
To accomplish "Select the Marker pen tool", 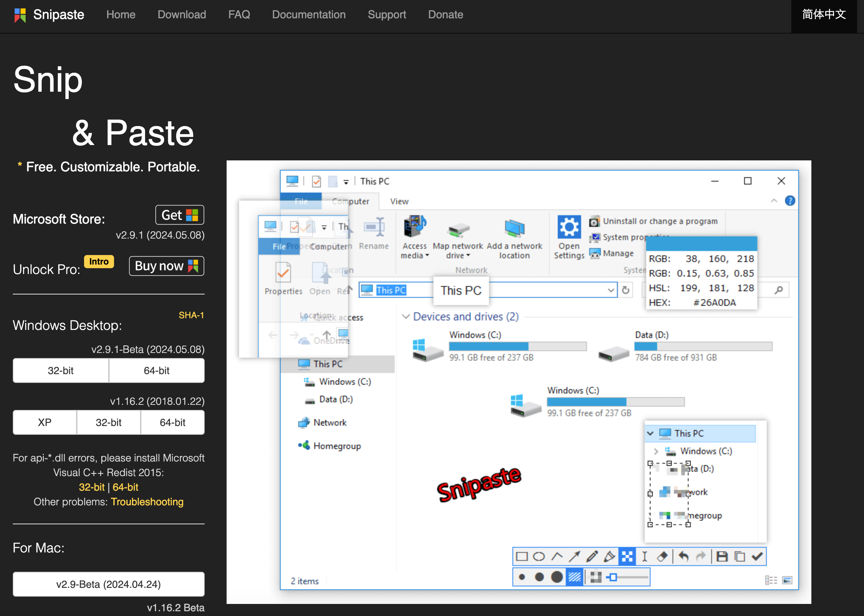I will tap(609, 556).
